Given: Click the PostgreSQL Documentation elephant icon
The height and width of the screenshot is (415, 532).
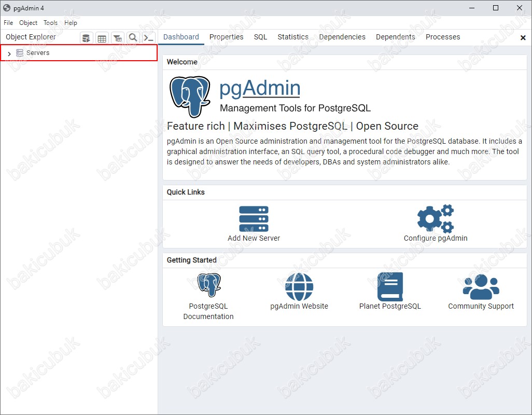Looking at the screenshot, I should tap(208, 285).
